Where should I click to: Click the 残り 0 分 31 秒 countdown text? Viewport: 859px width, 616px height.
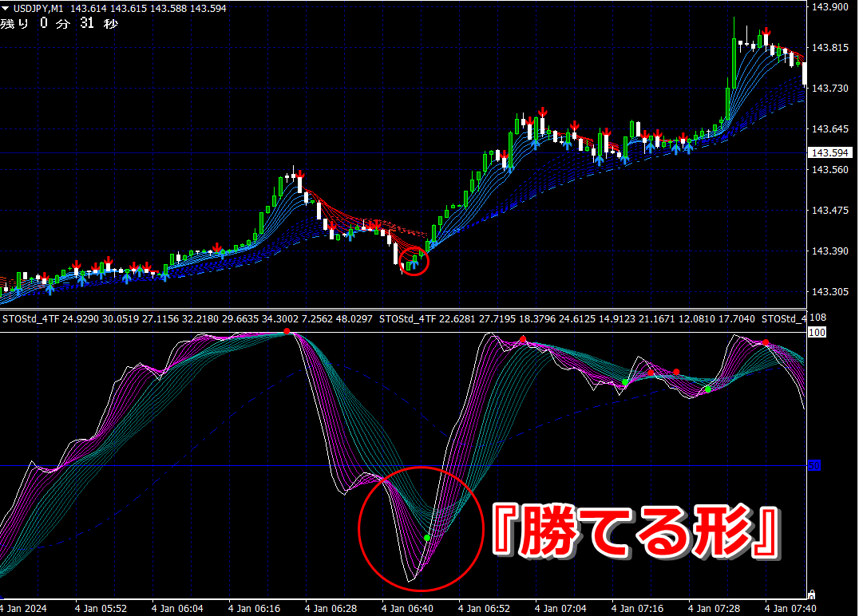tap(59, 23)
